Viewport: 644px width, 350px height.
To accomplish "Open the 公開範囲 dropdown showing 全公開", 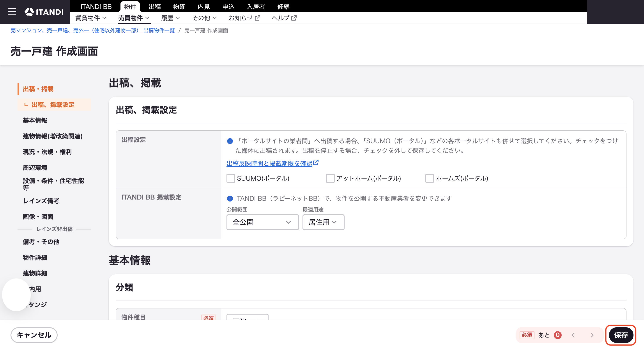I will (x=262, y=222).
